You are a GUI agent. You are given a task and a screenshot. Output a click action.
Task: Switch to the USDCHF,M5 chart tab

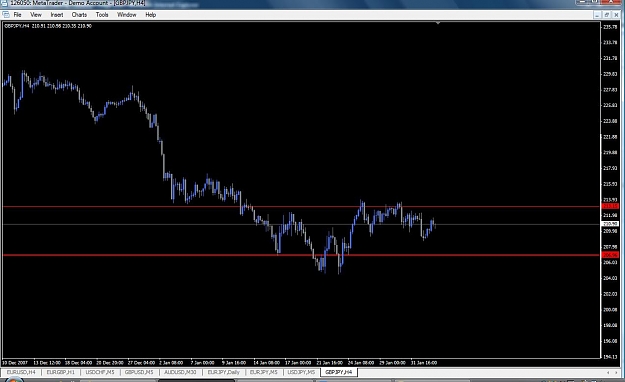(x=100, y=372)
